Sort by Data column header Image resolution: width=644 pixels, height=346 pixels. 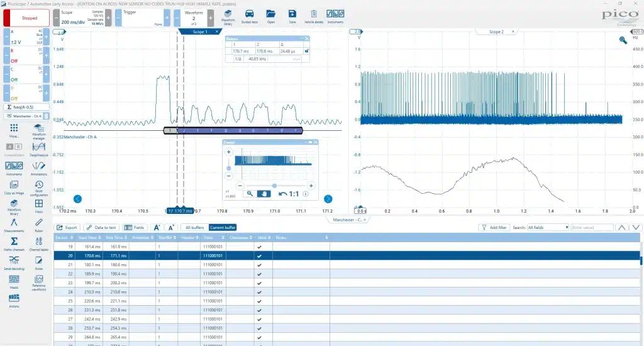[214, 238]
